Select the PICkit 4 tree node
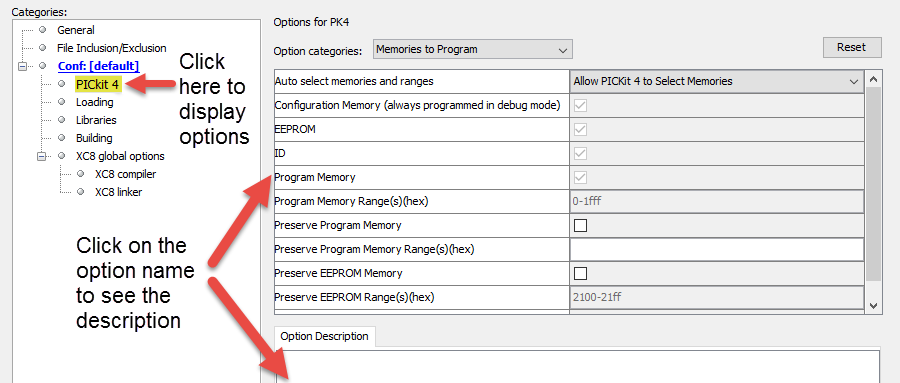Image resolution: width=900 pixels, height=383 pixels. click(98, 85)
